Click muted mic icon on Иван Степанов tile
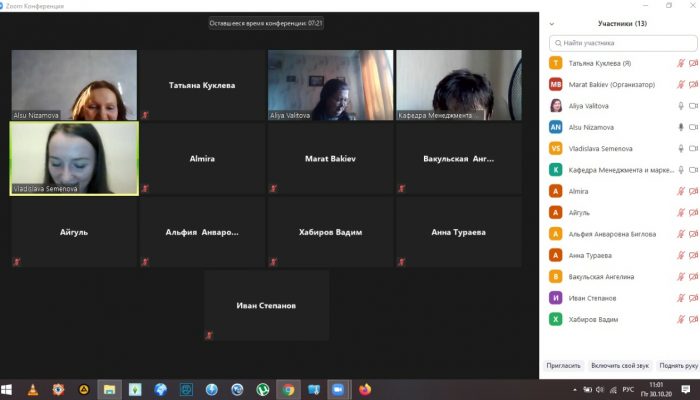 tap(208, 336)
